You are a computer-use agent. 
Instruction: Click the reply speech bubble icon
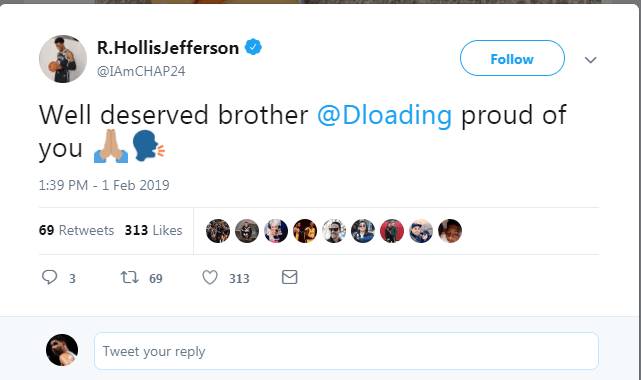(49, 277)
